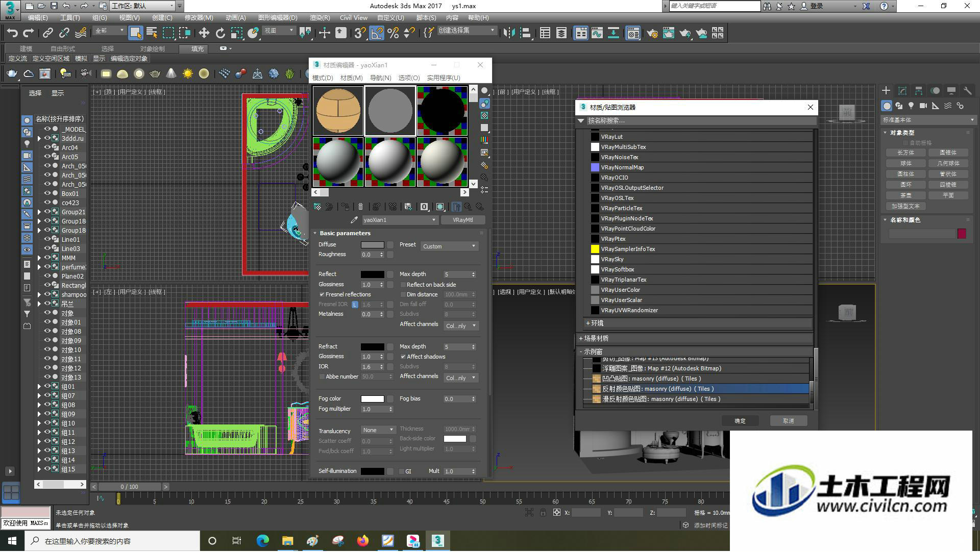The width and height of the screenshot is (980, 552).
Task: Open the 编辑(E) menu
Action: tap(38, 18)
